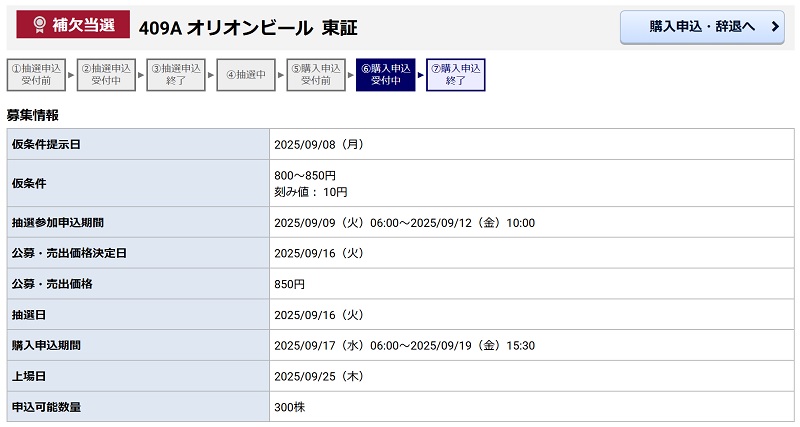Select step ① 抽選申込受付前
Image resolution: width=800 pixels, height=427 pixels.
point(36,76)
